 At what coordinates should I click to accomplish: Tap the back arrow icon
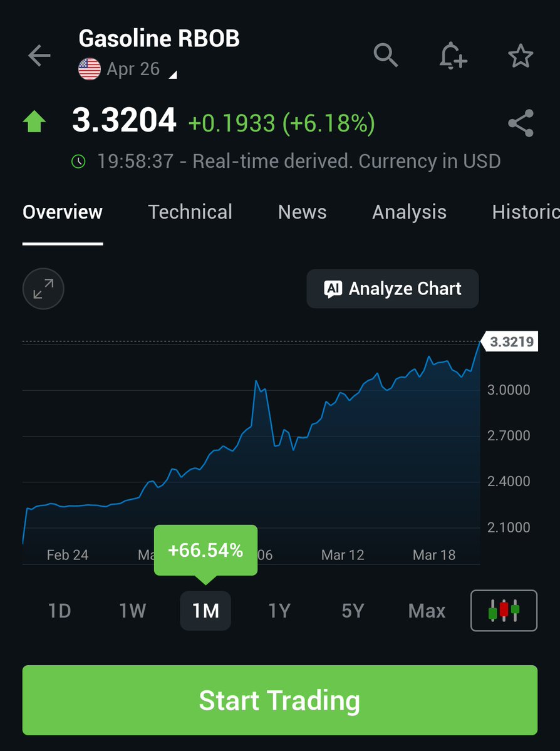tap(39, 56)
